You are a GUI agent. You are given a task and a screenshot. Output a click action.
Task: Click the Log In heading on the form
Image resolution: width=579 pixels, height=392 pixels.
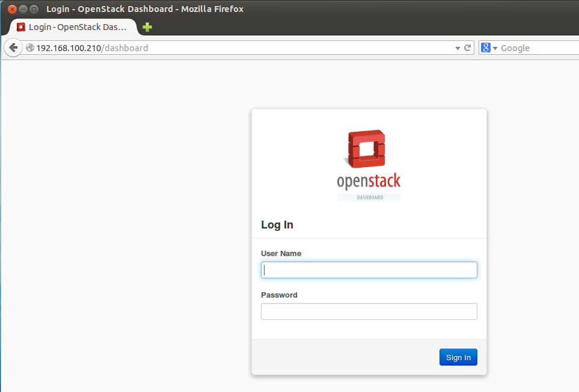coord(277,224)
